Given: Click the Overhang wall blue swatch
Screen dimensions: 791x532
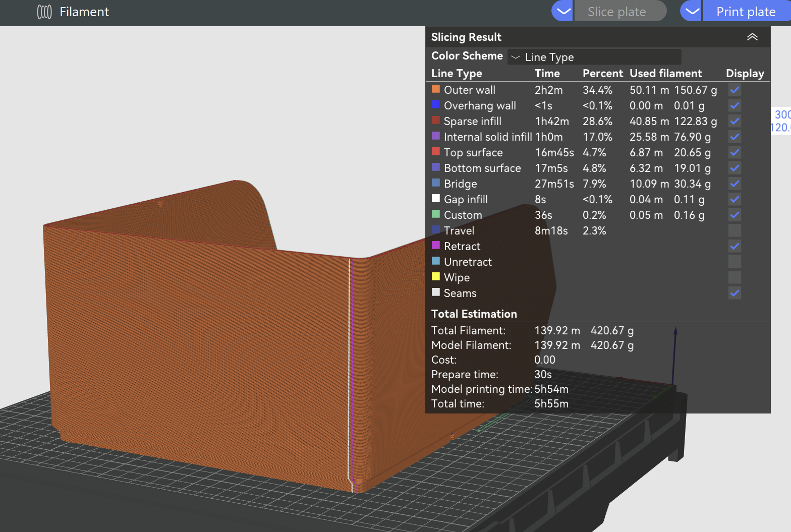Looking at the screenshot, I should coord(436,105).
